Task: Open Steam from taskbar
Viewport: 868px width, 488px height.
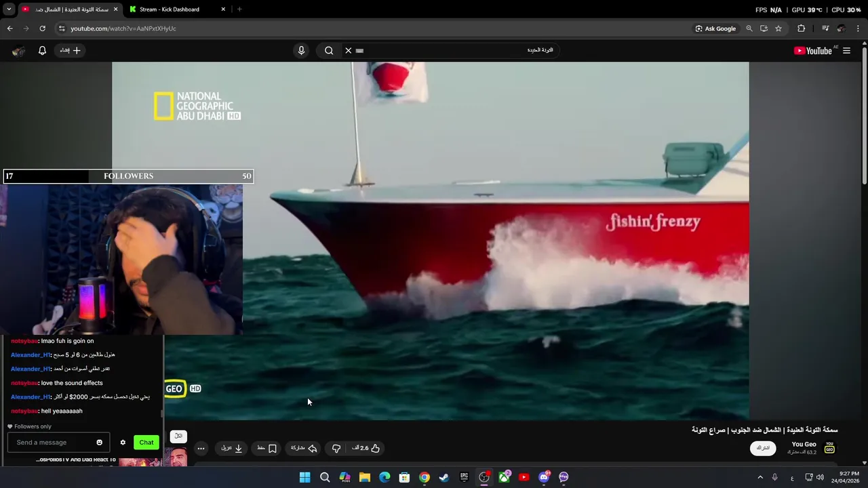Action: 444,477
